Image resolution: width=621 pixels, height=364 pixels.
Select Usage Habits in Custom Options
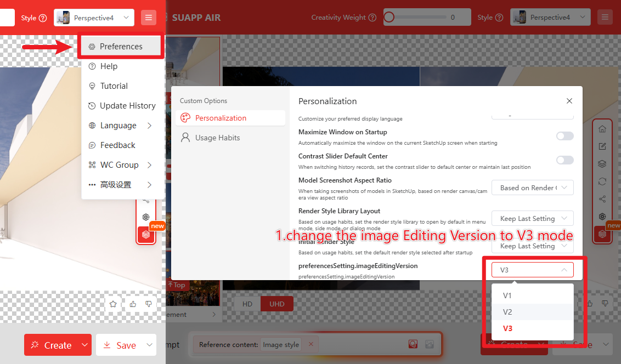coord(217,138)
